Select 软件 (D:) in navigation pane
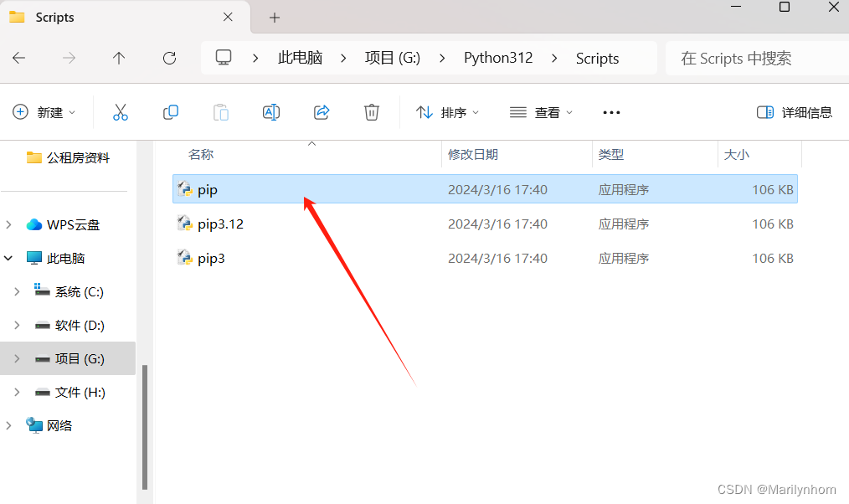This screenshot has height=504, width=849. tap(80, 326)
